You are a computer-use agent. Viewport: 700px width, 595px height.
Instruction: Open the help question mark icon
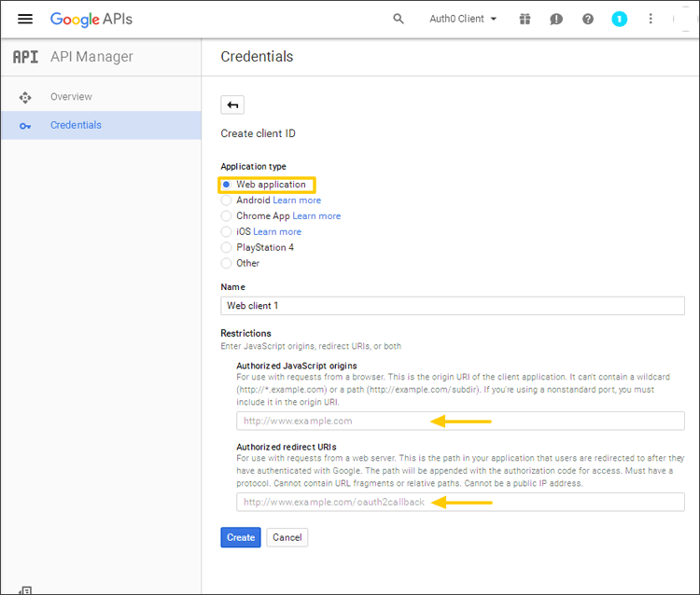(588, 19)
